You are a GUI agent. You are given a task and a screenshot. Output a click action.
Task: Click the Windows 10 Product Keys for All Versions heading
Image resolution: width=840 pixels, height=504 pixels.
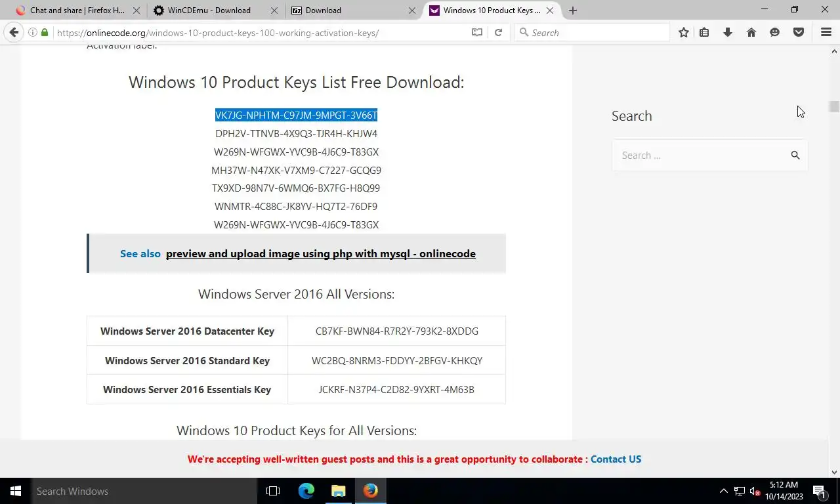[296, 430]
